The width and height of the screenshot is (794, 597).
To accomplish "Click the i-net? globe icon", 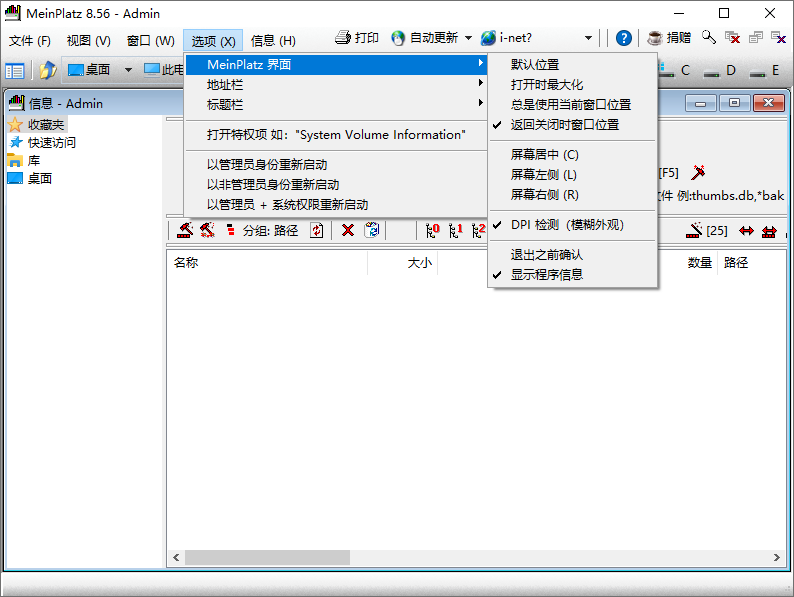I will coord(488,38).
